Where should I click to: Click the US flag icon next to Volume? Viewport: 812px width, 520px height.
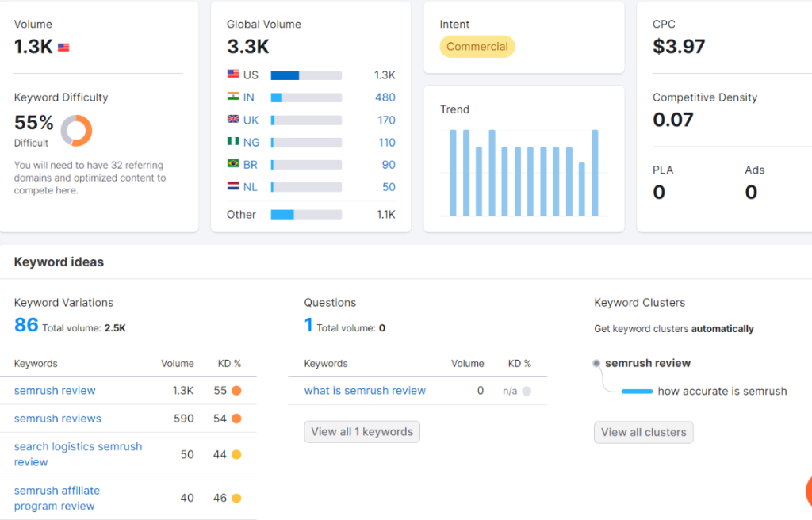(63, 47)
